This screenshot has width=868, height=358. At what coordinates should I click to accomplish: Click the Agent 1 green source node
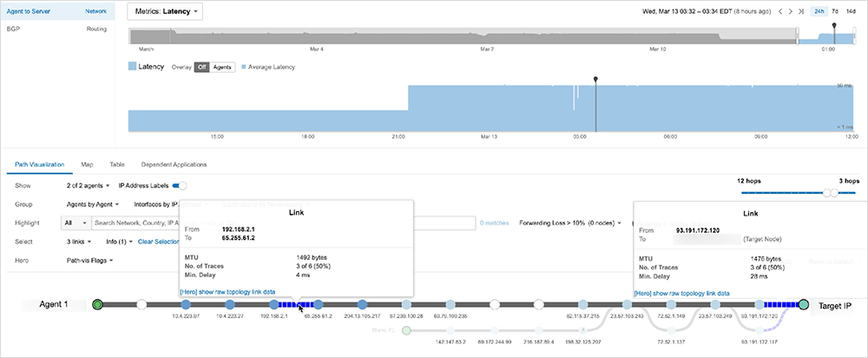pyautogui.click(x=98, y=305)
